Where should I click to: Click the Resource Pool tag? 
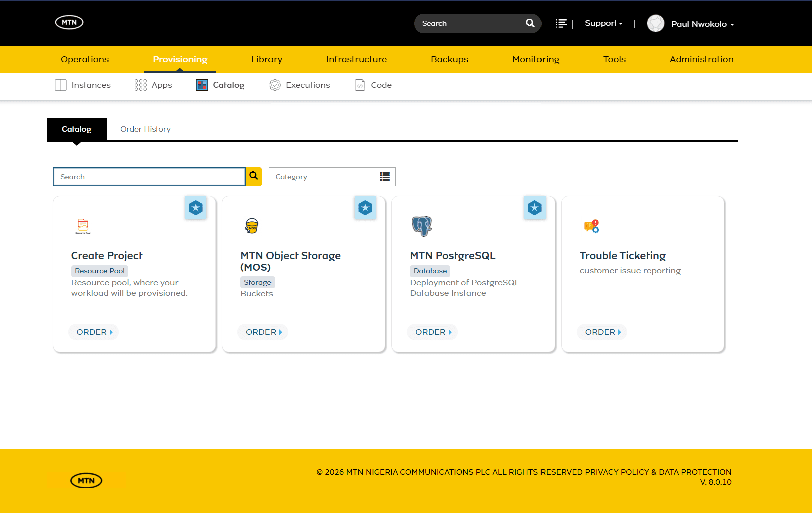[100, 271]
